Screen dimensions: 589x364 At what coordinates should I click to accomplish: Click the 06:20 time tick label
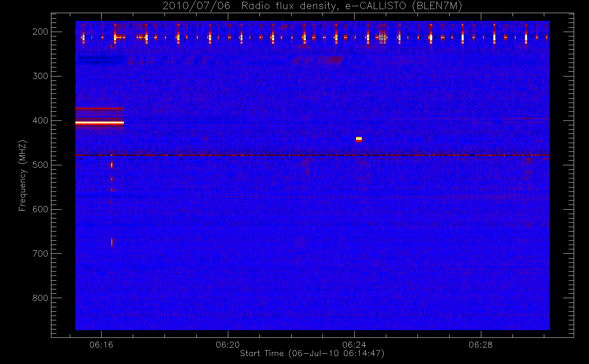coord(228,345)
